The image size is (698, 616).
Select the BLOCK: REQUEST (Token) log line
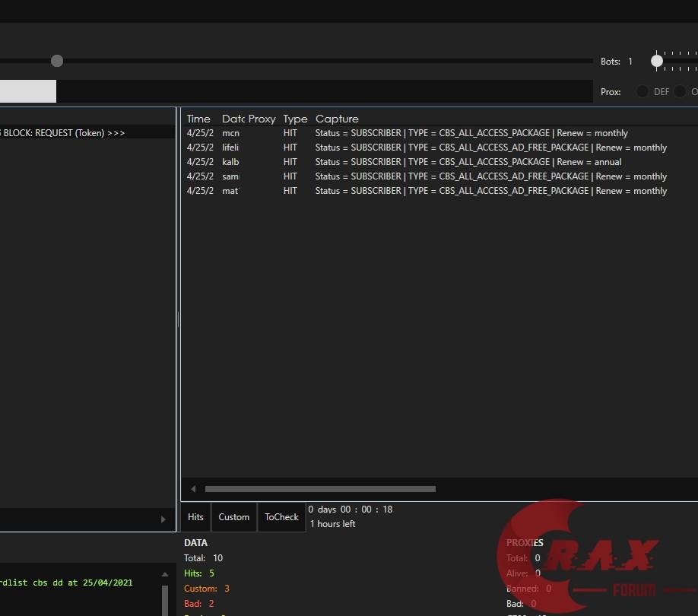[65, 133]
